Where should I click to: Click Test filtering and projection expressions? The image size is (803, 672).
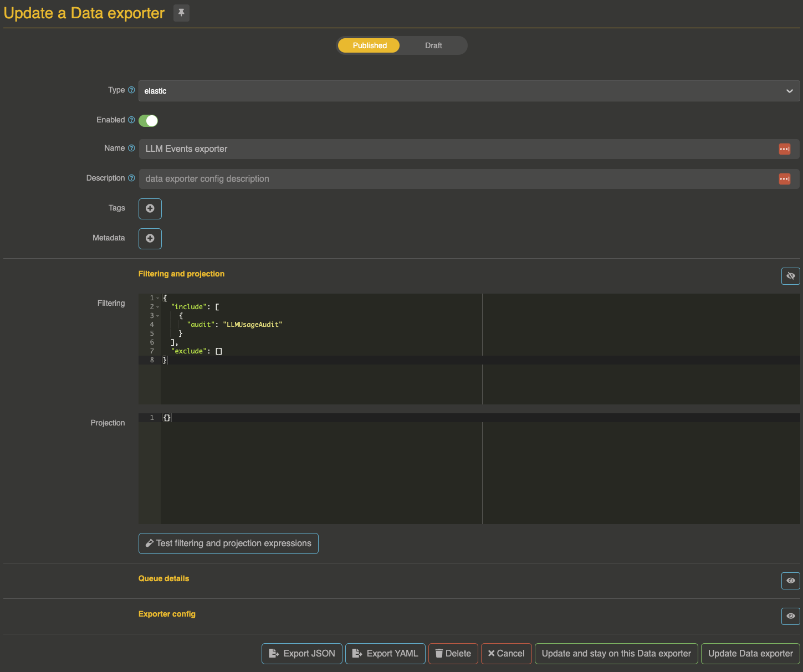click(x=228, y=543)
